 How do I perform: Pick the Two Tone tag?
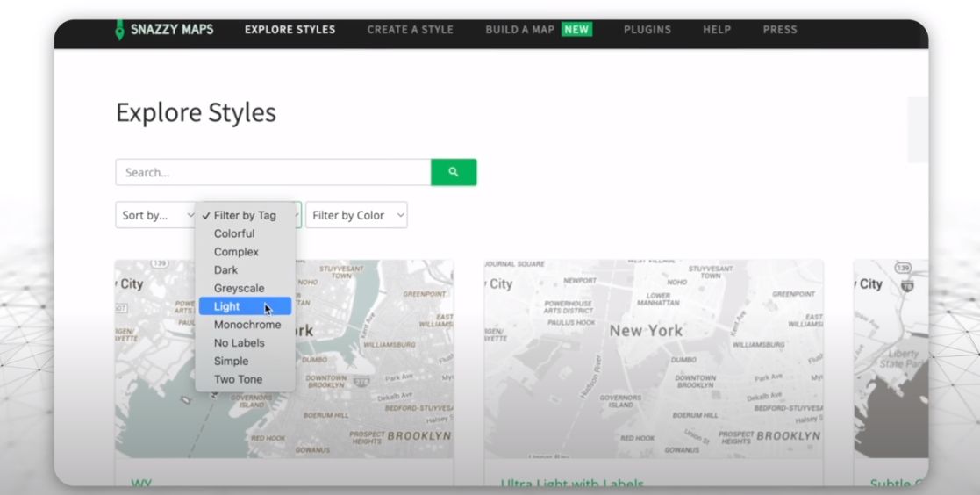pos(238,379)
